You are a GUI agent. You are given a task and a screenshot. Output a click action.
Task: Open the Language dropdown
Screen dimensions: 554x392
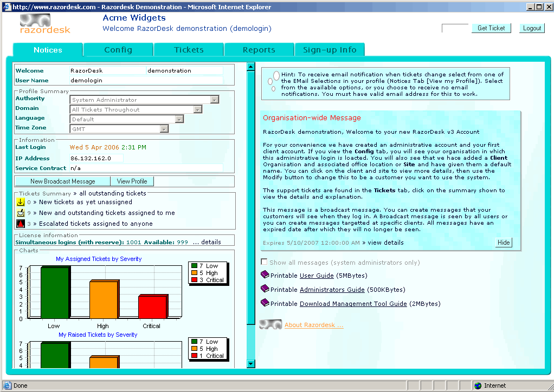179,119
